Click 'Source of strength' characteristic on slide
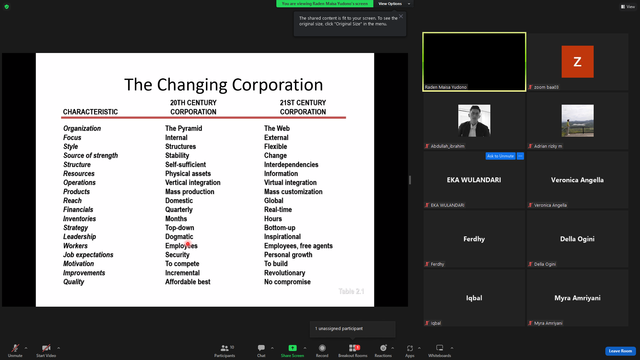The height and width of the screenshot is (360, 640). (91, 156)
